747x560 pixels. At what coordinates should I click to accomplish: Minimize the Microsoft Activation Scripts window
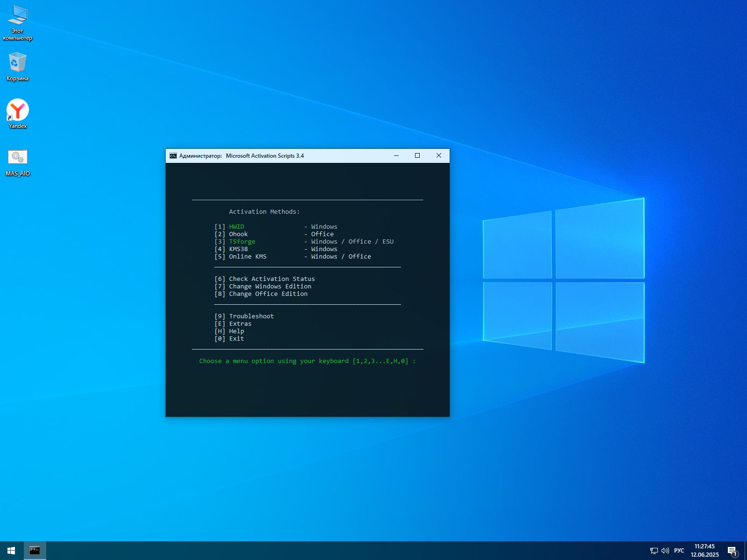click(396, 156)
